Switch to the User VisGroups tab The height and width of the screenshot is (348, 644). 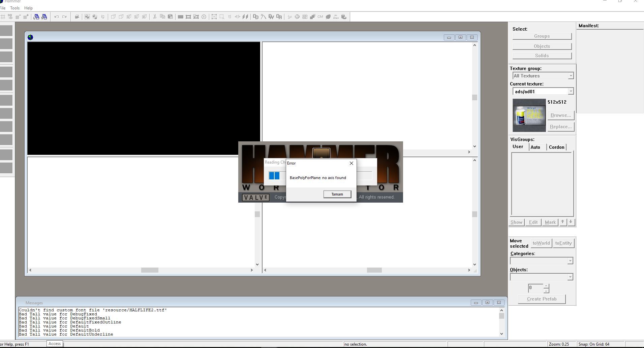coord(518,147)
